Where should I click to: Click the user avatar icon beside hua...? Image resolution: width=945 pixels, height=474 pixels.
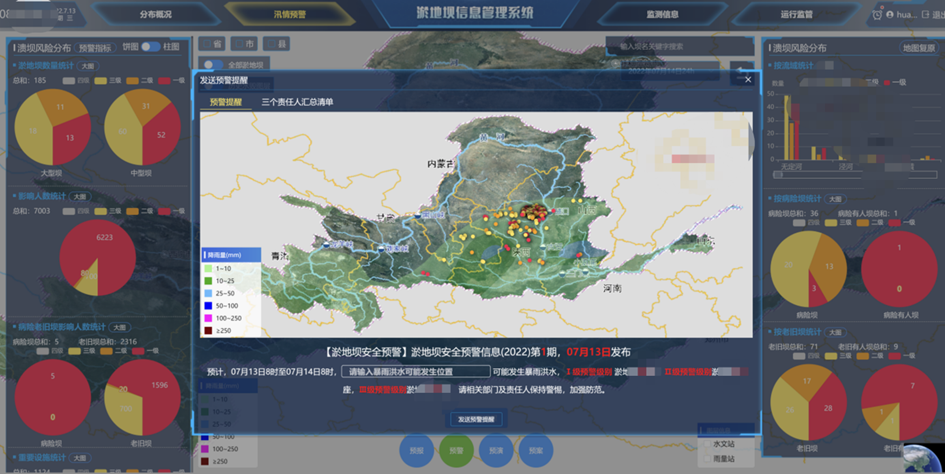890,14
